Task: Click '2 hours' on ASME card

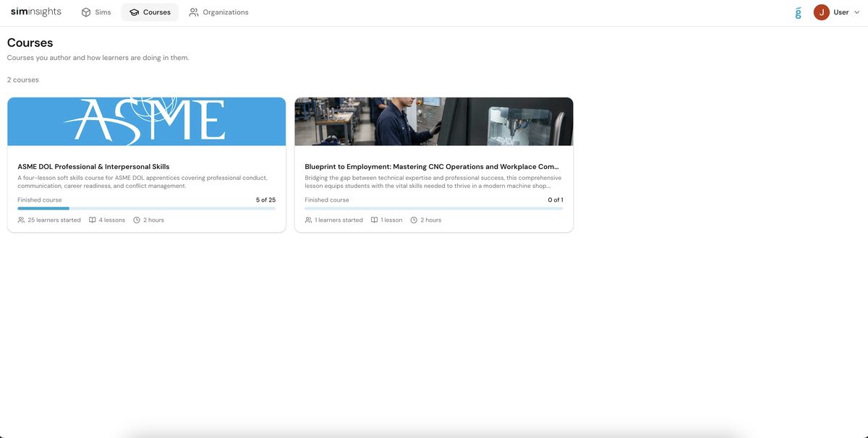Action: point(153,220)
